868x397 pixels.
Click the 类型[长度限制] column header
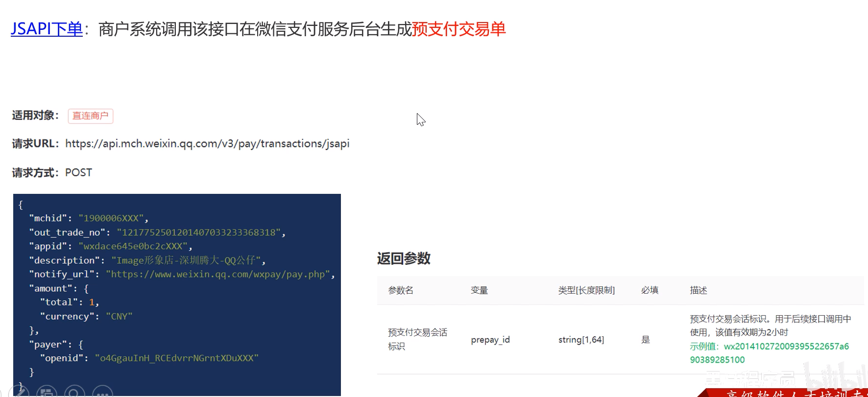pos(586,290)
